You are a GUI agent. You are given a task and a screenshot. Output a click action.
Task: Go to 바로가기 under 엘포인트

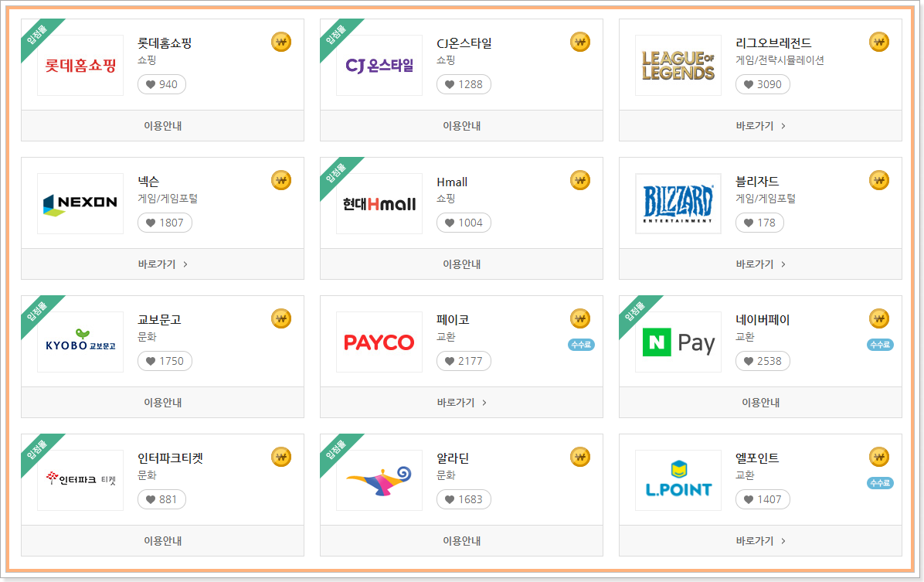pyautogui.click(x=760, y=541)
